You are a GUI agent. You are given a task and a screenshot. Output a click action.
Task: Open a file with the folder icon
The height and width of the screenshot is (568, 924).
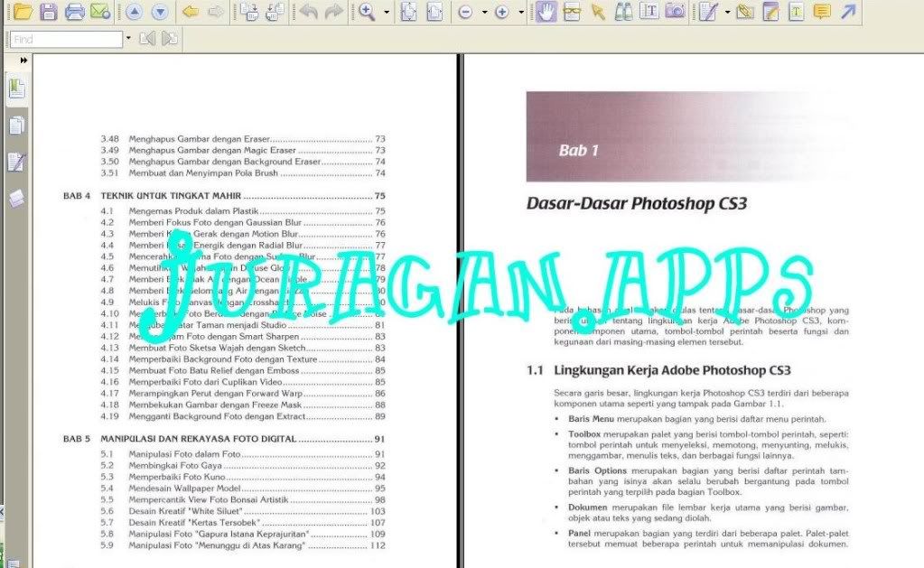point(23,11)
